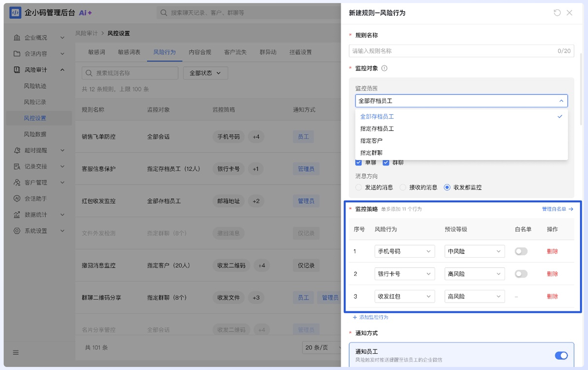The image size is (588, 370).
Task: Choose 指定存档员工 from the dropdown list
Action: click(461, 129)
